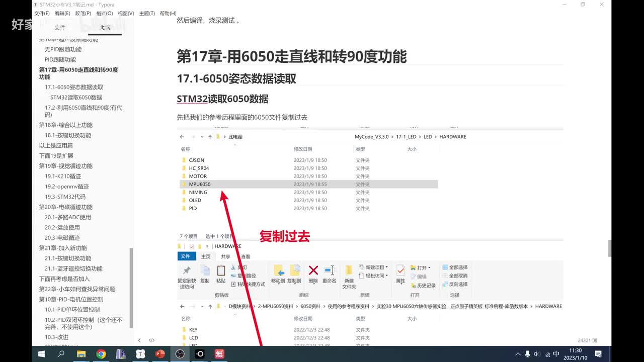Open PowerPoint from the taskbar

(x=160, y=354)
